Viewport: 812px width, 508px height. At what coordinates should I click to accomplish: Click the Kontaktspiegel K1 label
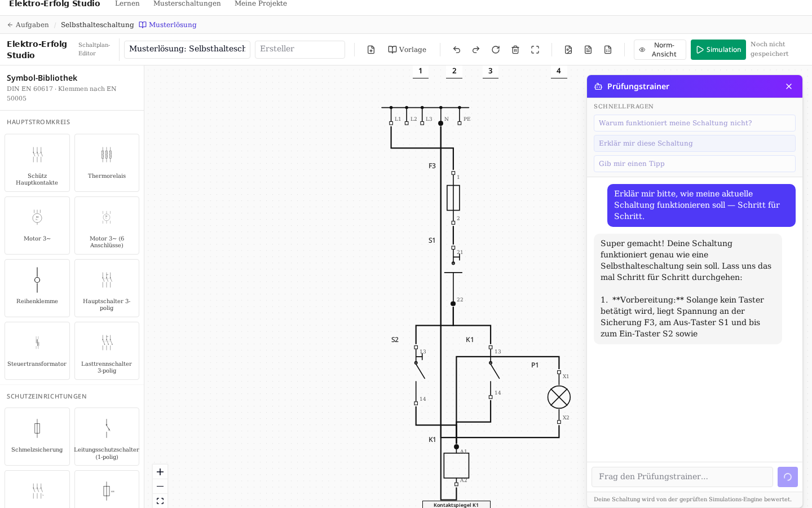pos(456,505)
